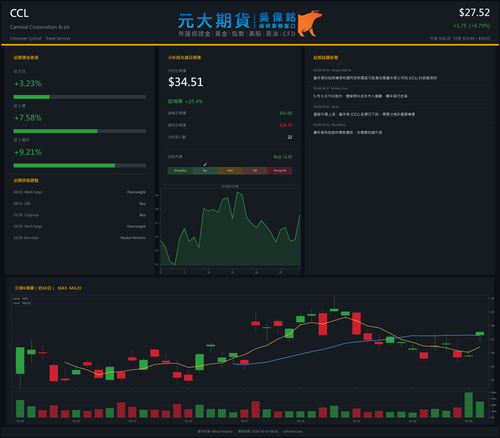Click the Strong Sell rating segment
This screenshot has width=500, height=438.
click(280, 171)
